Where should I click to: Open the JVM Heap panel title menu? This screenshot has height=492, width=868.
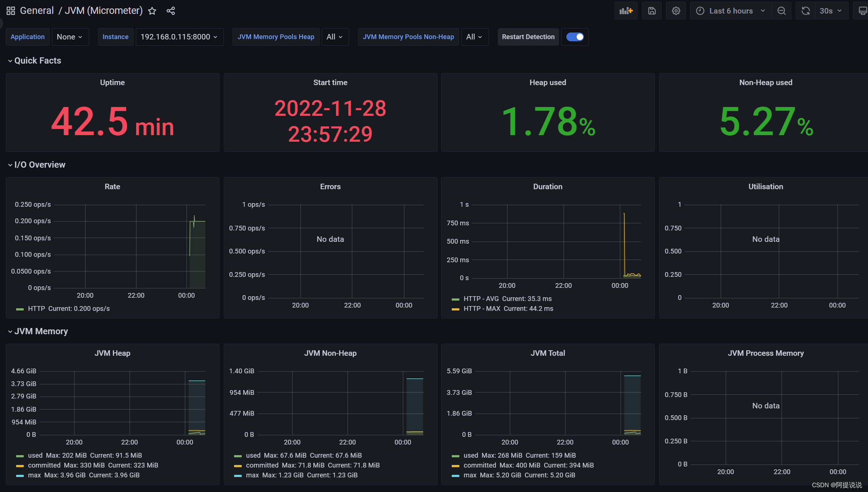click(112, 353)
